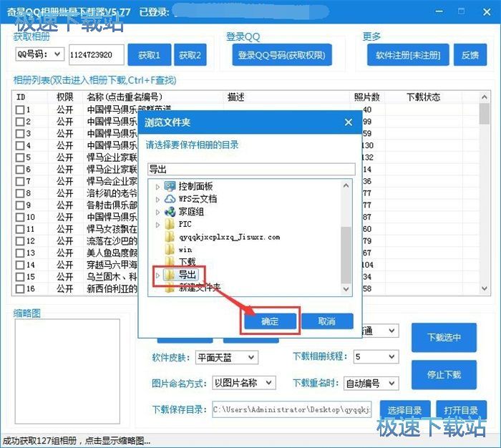Viewport: 501px width, 448px height.
Task: Select the 新建文件夹 tree item
Action: (x=199, y=287)
